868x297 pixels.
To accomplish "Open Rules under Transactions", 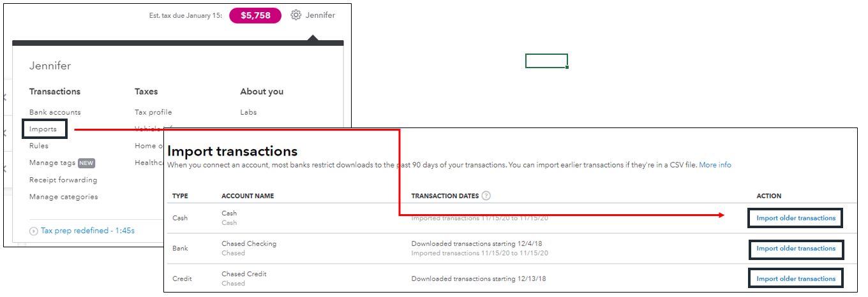I will pyautogui.click(x=39, y=146).
